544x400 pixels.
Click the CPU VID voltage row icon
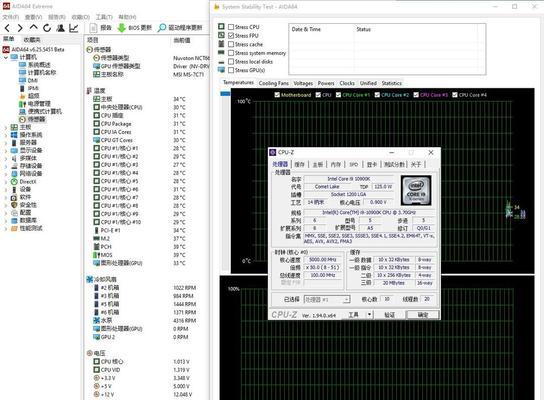pos(96,369)
